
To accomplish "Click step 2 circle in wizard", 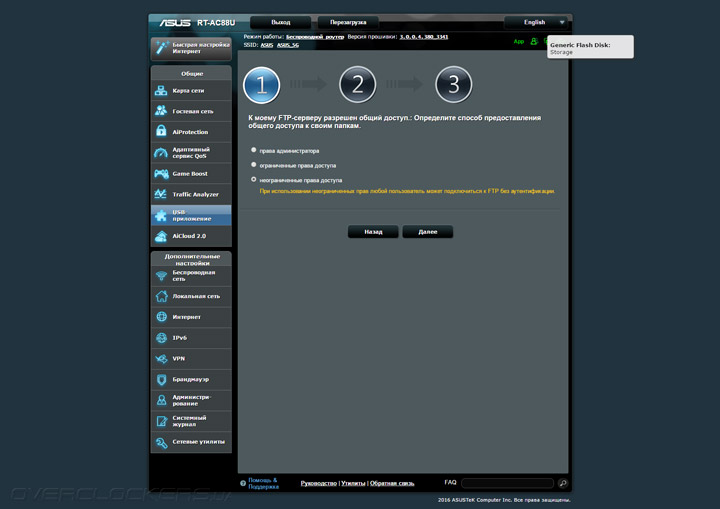I will point(357,85).
